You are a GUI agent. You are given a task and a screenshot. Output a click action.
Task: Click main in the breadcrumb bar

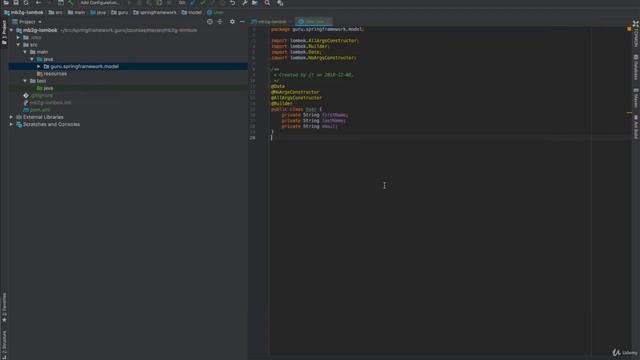point(76,12)
